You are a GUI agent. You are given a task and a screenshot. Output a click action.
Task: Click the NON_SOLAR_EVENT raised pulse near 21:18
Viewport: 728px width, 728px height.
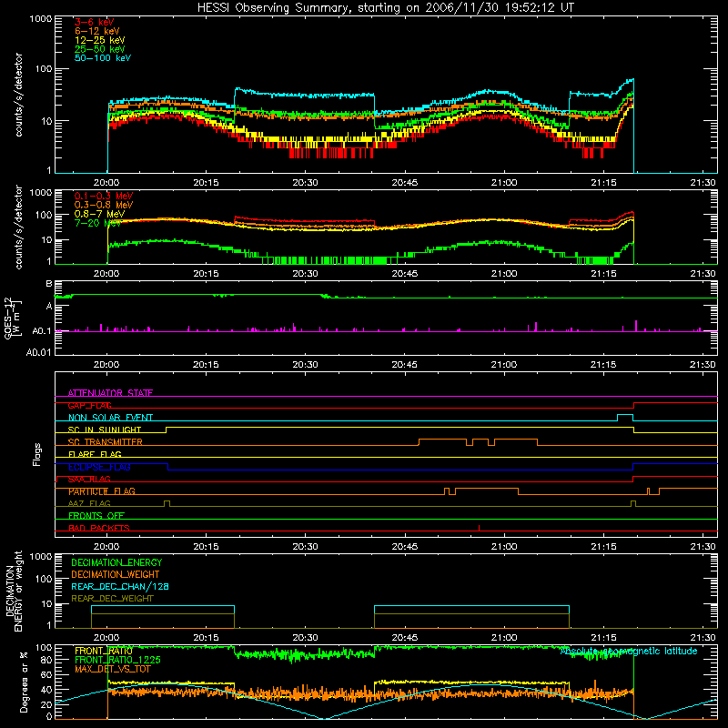click(x=625, y=418)
